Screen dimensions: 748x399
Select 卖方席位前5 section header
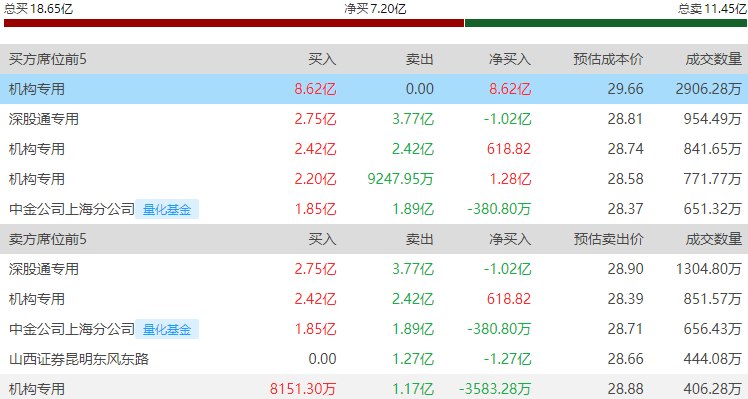[48, 239]
